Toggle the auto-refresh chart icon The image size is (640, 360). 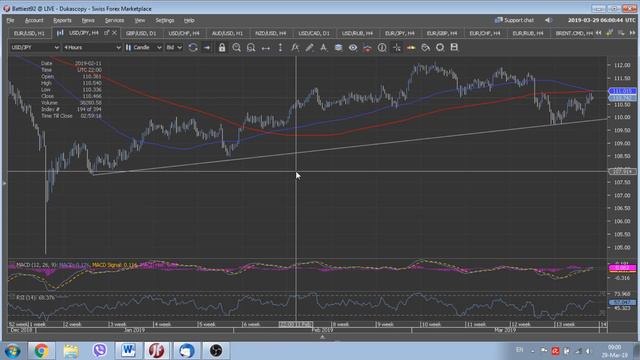click(193, 48)
